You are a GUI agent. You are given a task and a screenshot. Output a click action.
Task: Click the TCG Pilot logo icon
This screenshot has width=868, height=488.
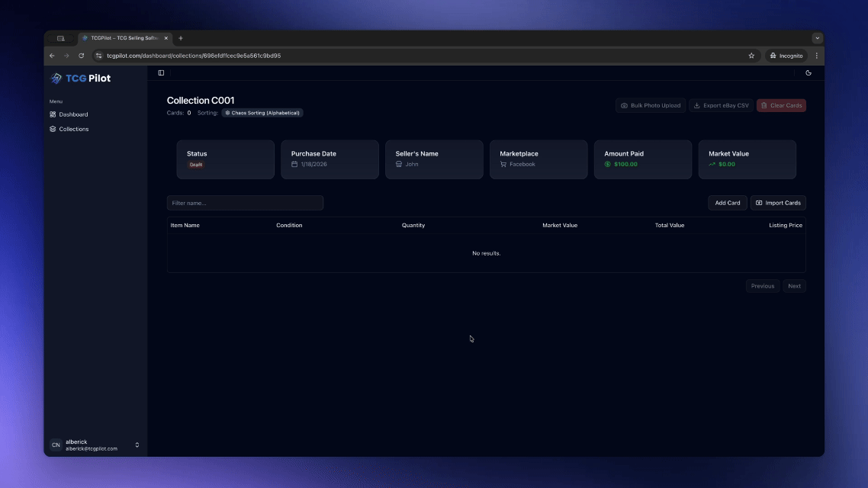point(55,78)
